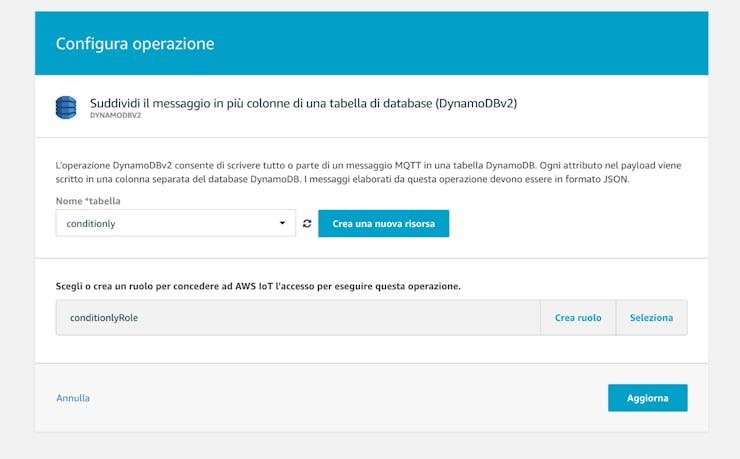The width and height of the screenshot is (740, 459).
Task: Click the Configura operazione header title
Action: click(135, 43)
